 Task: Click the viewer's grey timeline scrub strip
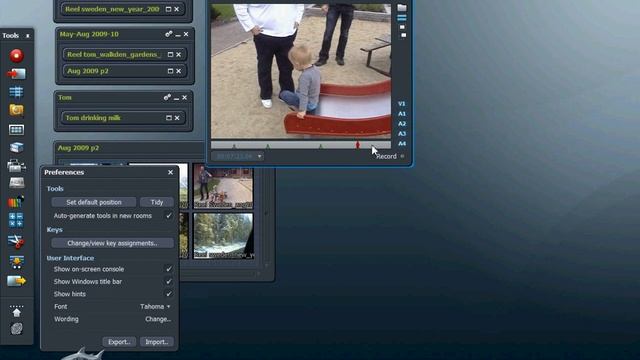[301, 144]
